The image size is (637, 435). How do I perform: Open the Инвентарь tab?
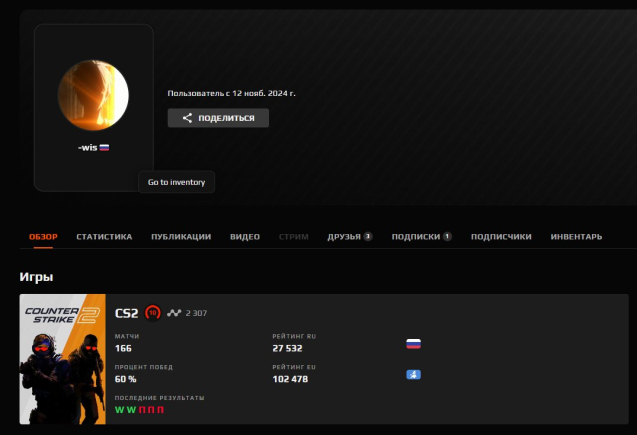tap(576, 237)
